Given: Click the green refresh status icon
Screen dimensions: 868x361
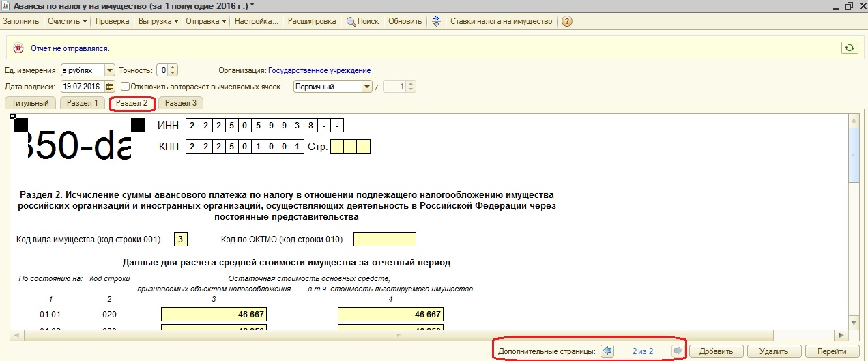Looking at the screenshot, I should tap(849, 48).
